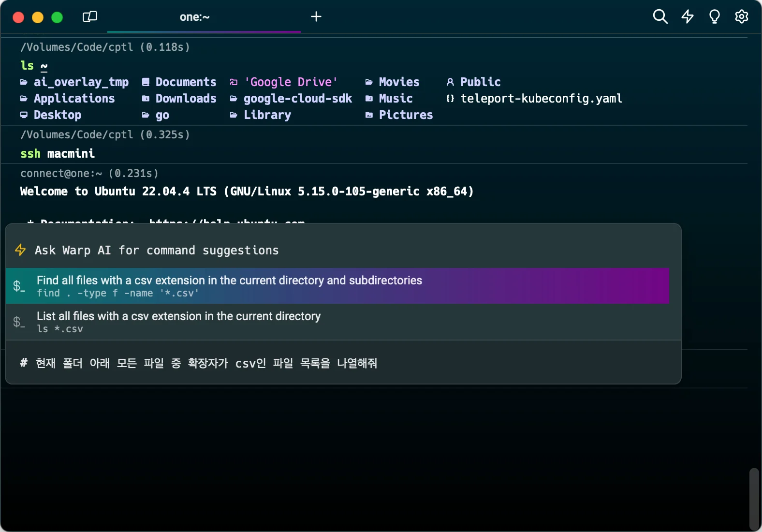Toggle the tab panel icon beside the window controls
762x532 pixels.
pyautogui.click(x=90, y=17)
